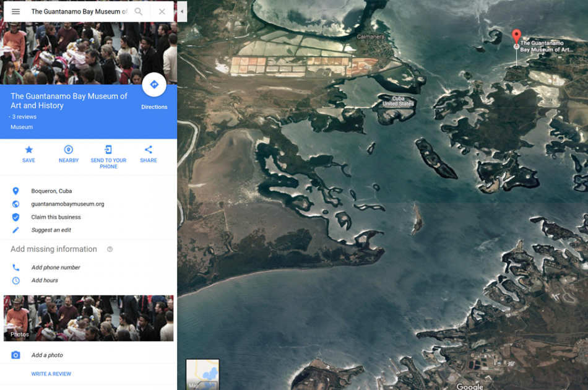The width and height of the screenshot is (588, 390).
Task: Click the search box text field
Action: click(x=79, y=12)
